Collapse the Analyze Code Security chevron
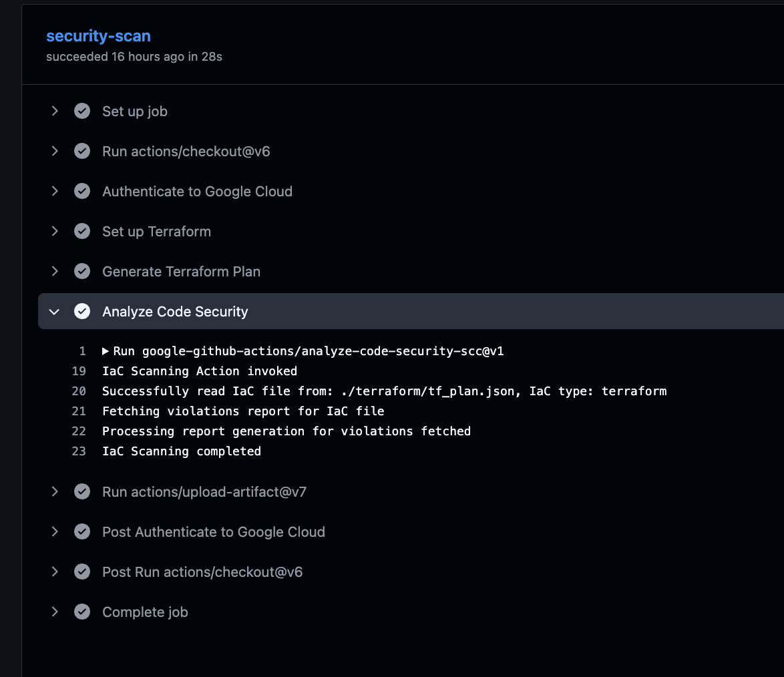Viewport: 784px width, 677px height. point(55,312)
